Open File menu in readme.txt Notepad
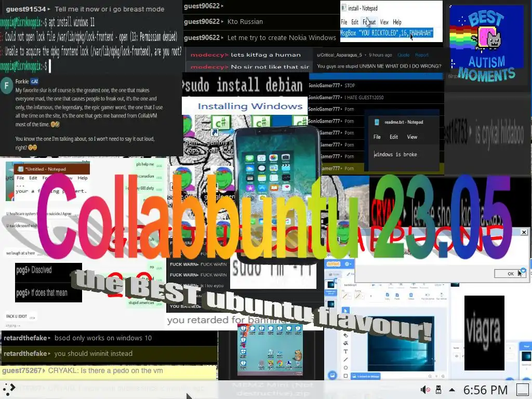Screen dimensions: 532x399 377,137
